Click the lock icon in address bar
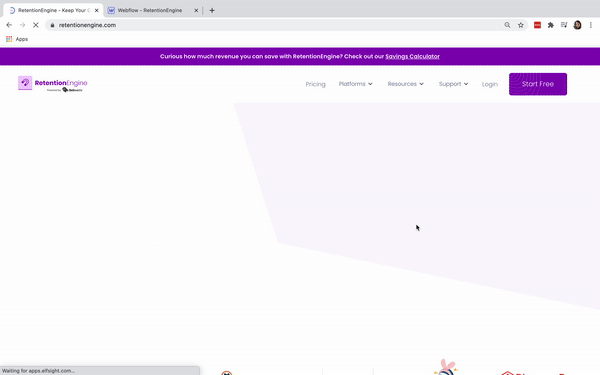 [52, 25]
